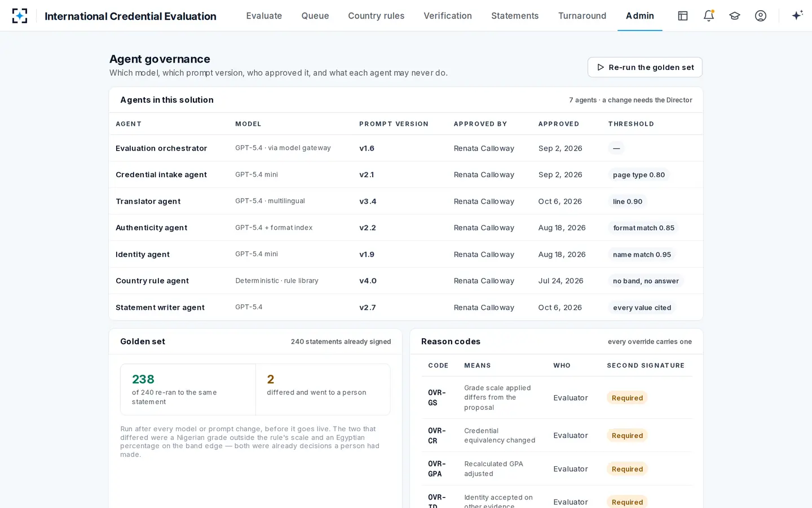Select the 'name match 0.95' threshold badge
Image resolution: width=812 pixels, height=508 pixels.
click(642, 255)
